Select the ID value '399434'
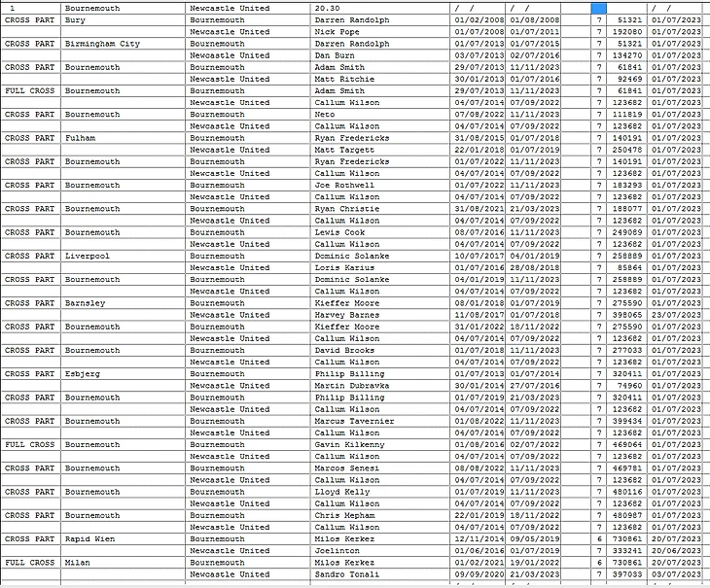This screenshot has height=588, width=710. point(627,421)
